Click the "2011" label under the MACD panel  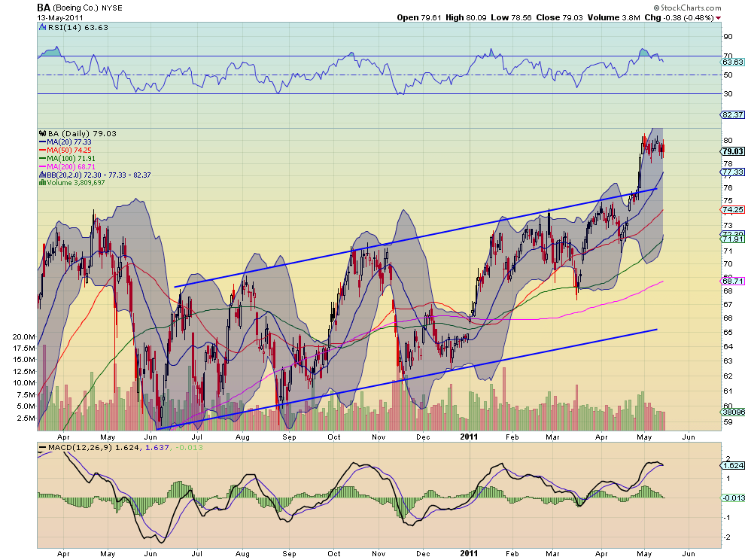coord(469,553)
